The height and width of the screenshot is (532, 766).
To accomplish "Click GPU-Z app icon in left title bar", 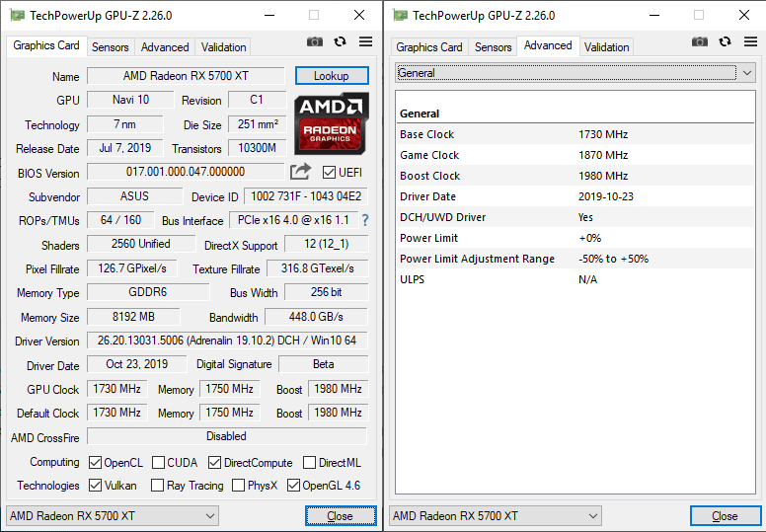I will 17,16.
